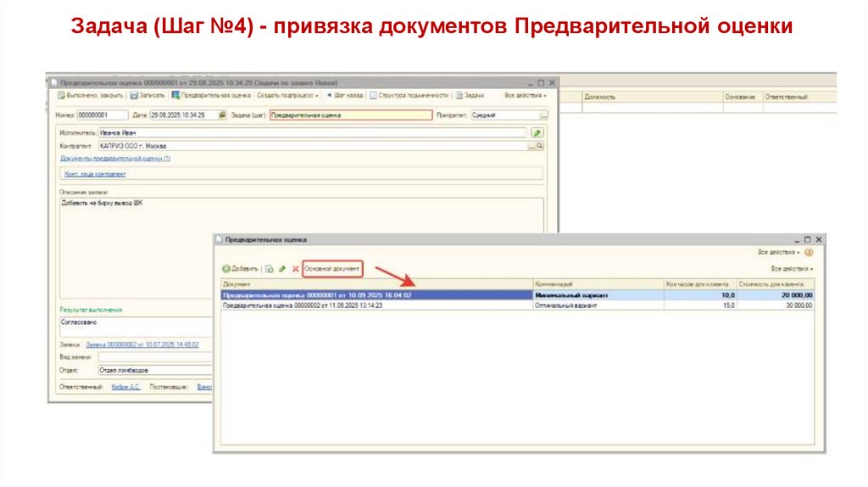Click the 'Комментарий' column header

(x=598, y=284)
